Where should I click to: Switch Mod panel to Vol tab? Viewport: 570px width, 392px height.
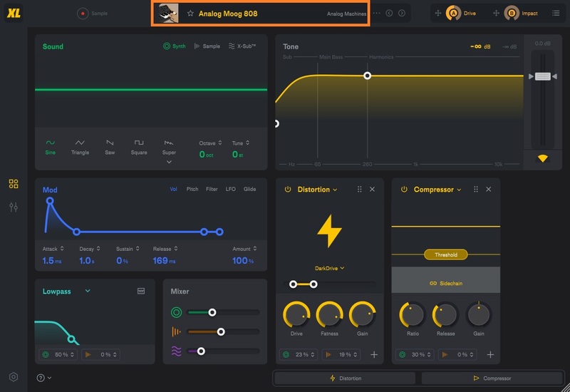pyautogui.click(x=173, y=189)
